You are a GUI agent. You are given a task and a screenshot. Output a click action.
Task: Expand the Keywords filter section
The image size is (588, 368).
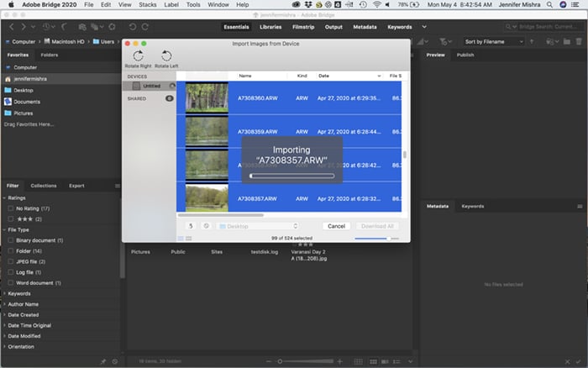[x=5, y=293]
